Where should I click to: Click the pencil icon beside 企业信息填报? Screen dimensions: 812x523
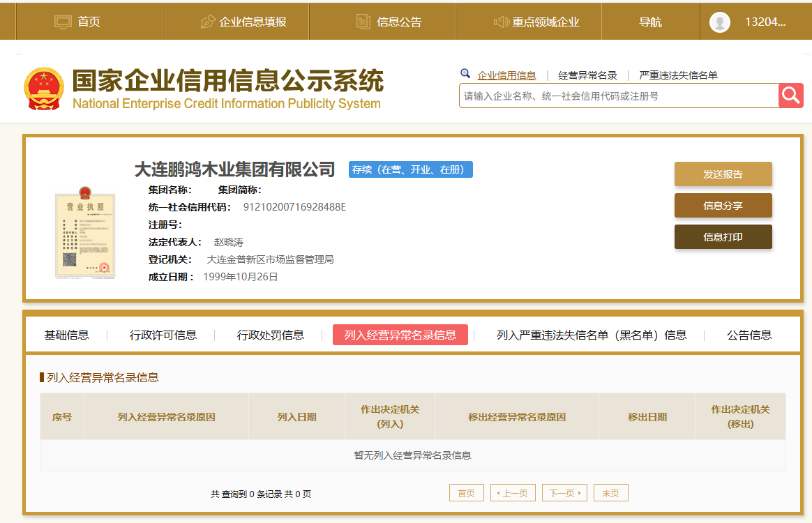point(208,22)
